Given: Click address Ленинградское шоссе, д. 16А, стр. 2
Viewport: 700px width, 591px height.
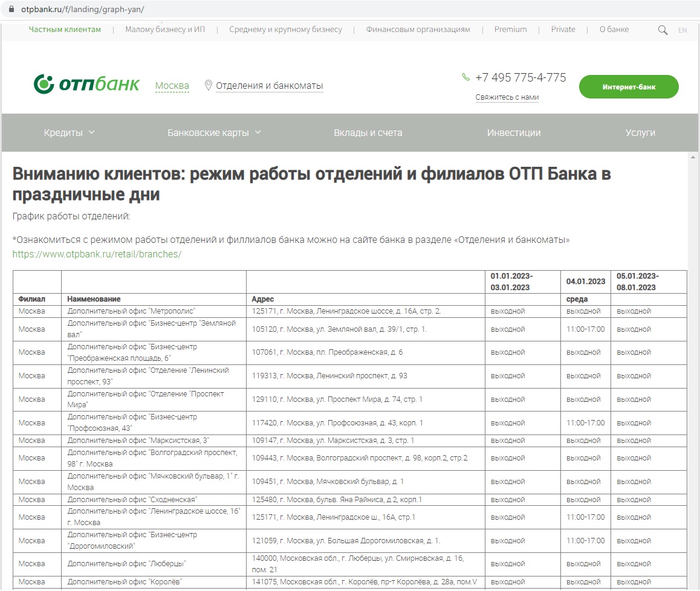Looking at the screenshot, I should point(346,311).
